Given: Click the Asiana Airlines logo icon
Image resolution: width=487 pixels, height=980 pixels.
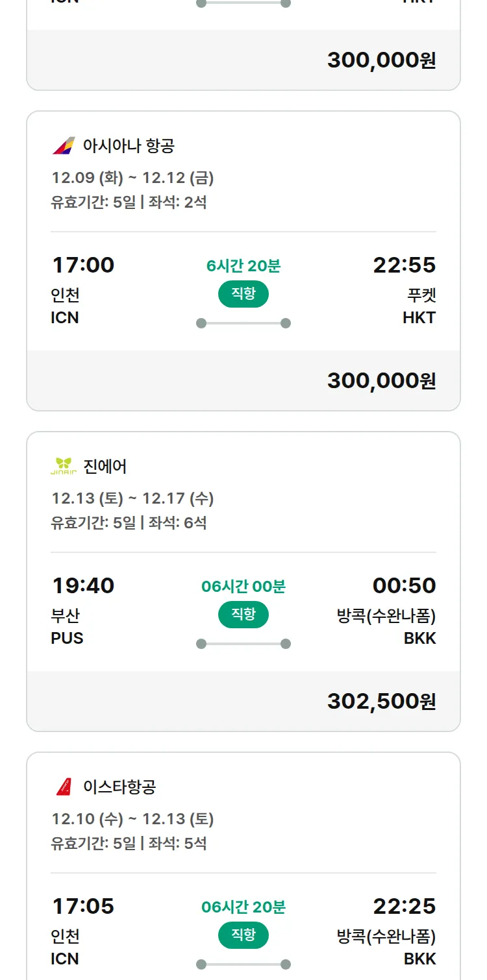Looking at the screenshot, I should tap(64, 145).
